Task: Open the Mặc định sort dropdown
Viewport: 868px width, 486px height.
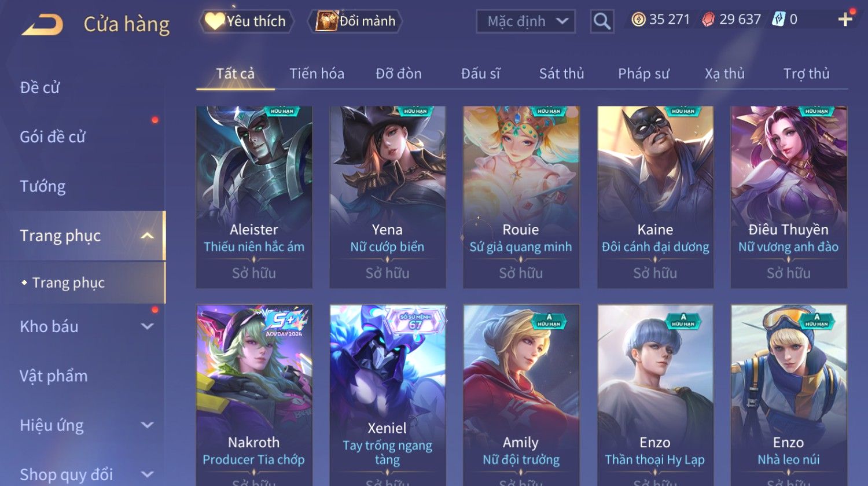Action: pyautogui.click(x=526, y=21)
